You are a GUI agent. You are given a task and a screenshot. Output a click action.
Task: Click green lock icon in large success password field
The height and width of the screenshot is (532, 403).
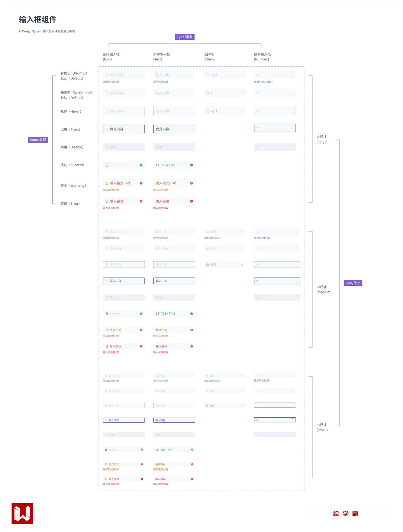107,165
